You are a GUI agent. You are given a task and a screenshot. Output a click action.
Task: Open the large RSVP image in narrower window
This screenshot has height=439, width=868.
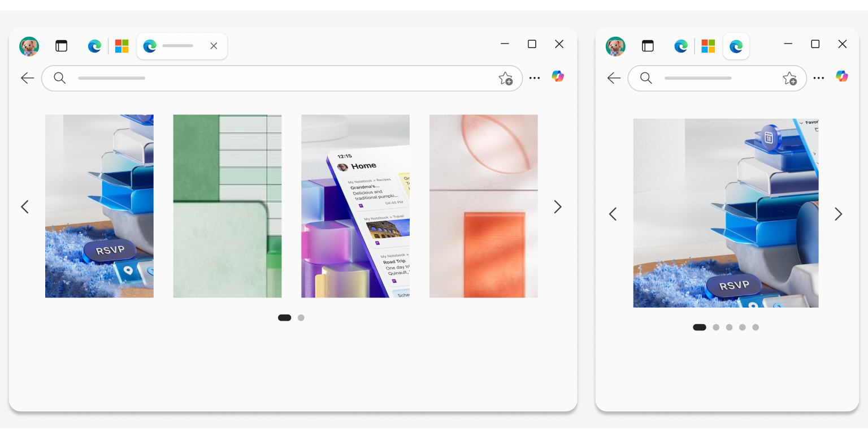tap(726, 213)
